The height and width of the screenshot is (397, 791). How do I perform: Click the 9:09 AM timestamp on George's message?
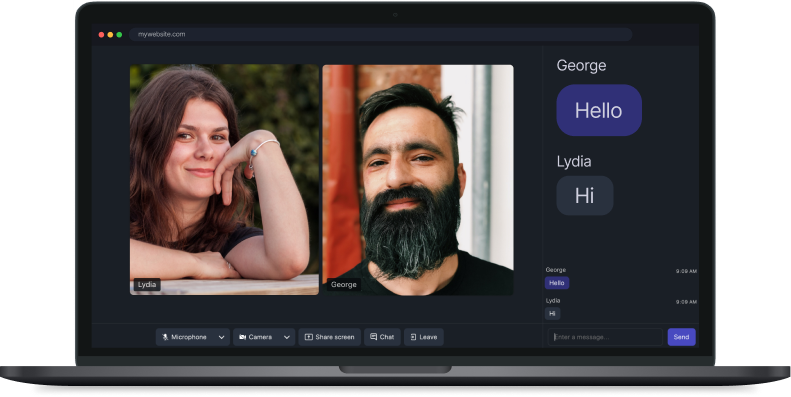point(686,271)
